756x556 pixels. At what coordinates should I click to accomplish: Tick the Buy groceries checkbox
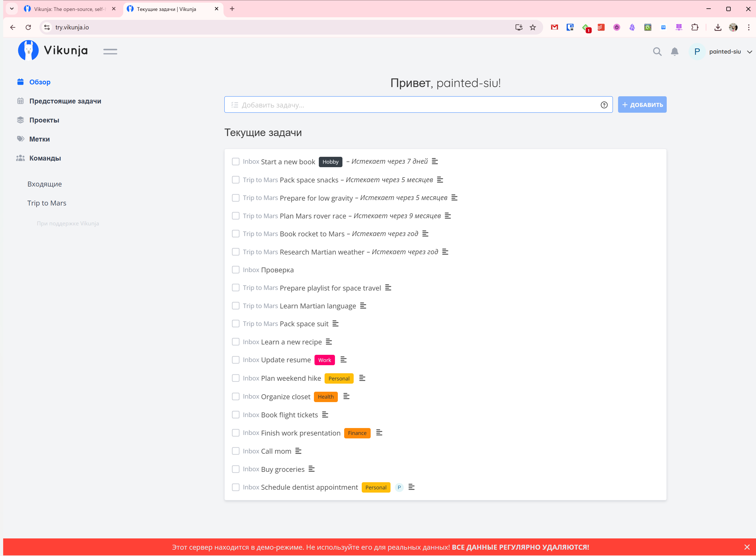point(235,469)
